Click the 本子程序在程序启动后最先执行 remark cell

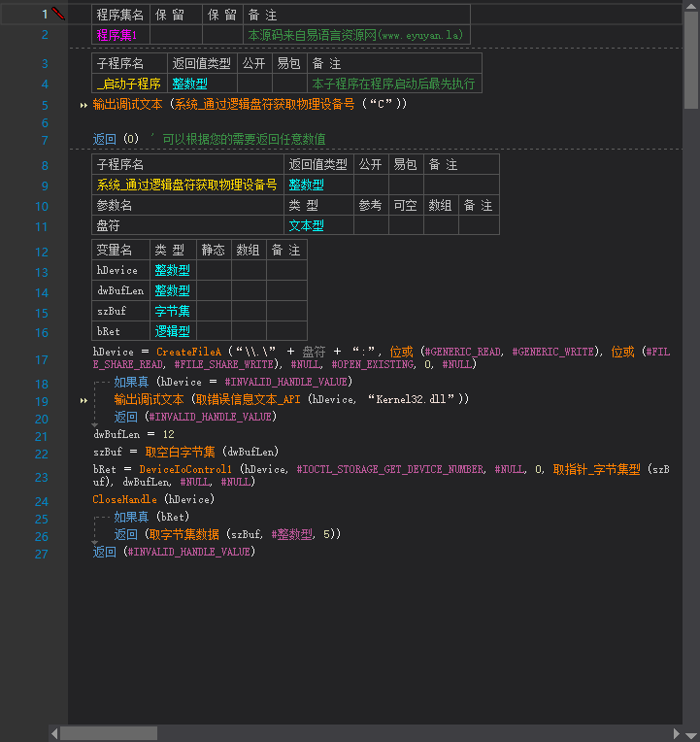pos(394,84)
